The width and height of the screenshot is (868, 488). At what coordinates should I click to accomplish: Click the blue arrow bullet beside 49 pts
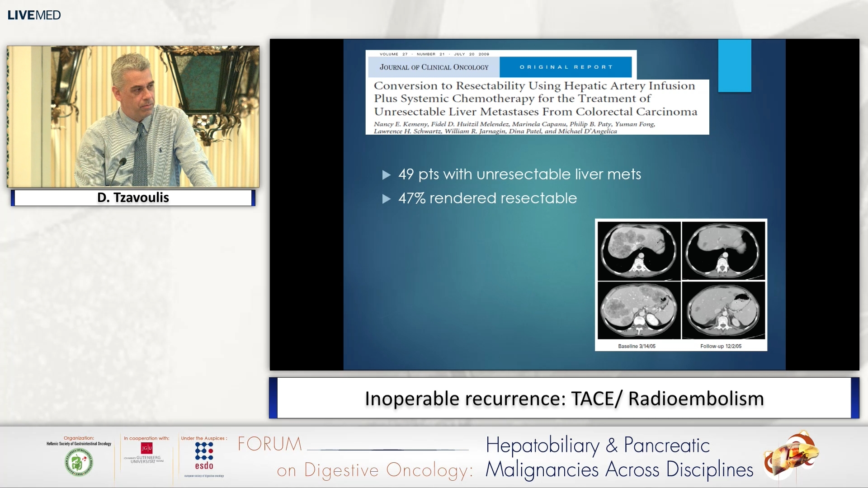[387, 174]
